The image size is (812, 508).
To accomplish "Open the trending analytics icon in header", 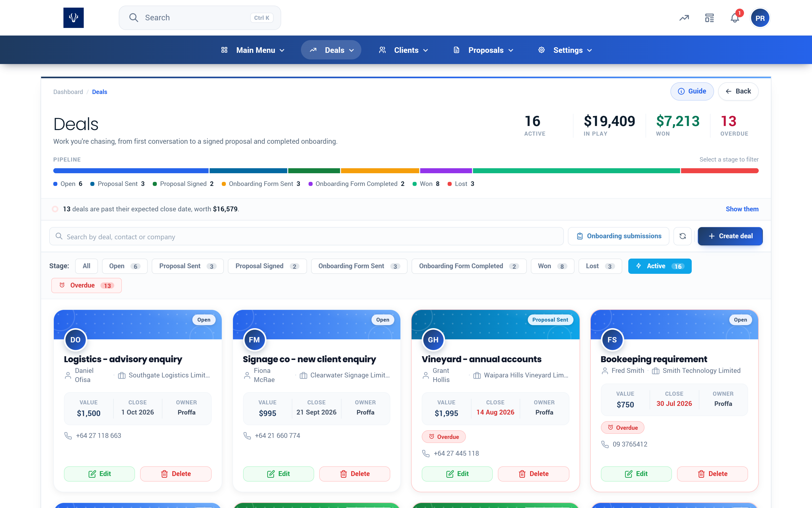I will (x=684, y=18).
